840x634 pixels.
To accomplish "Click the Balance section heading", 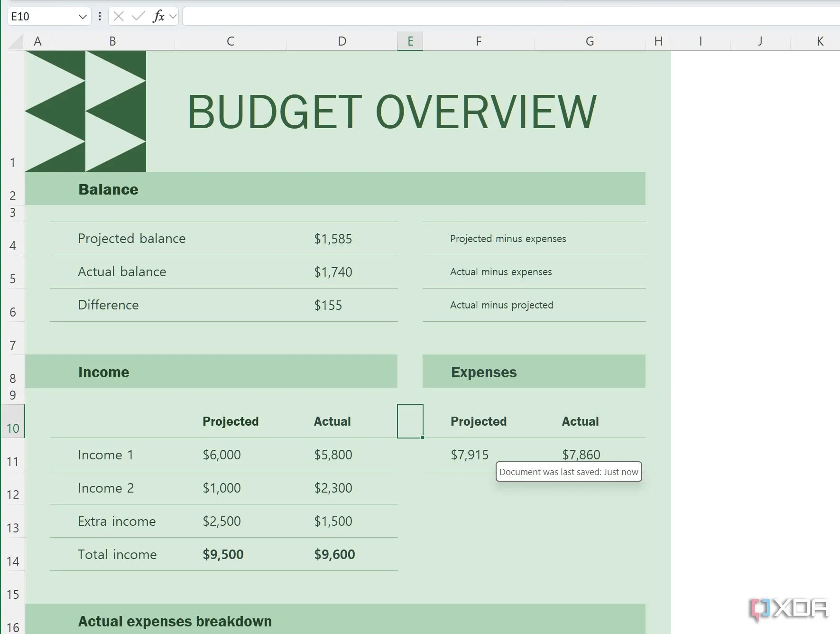I will (108, 189).
